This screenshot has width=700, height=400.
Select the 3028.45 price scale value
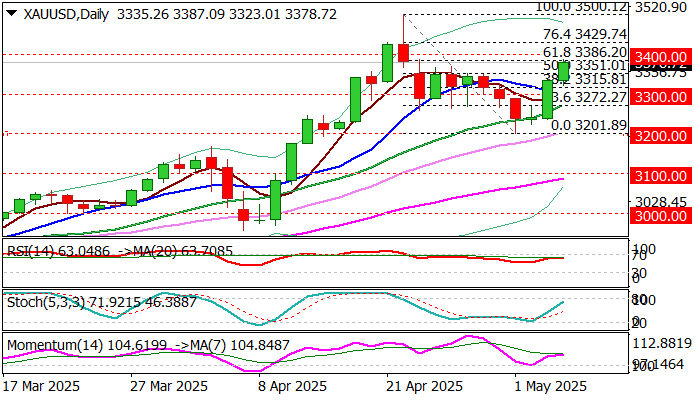coord(661,202)
